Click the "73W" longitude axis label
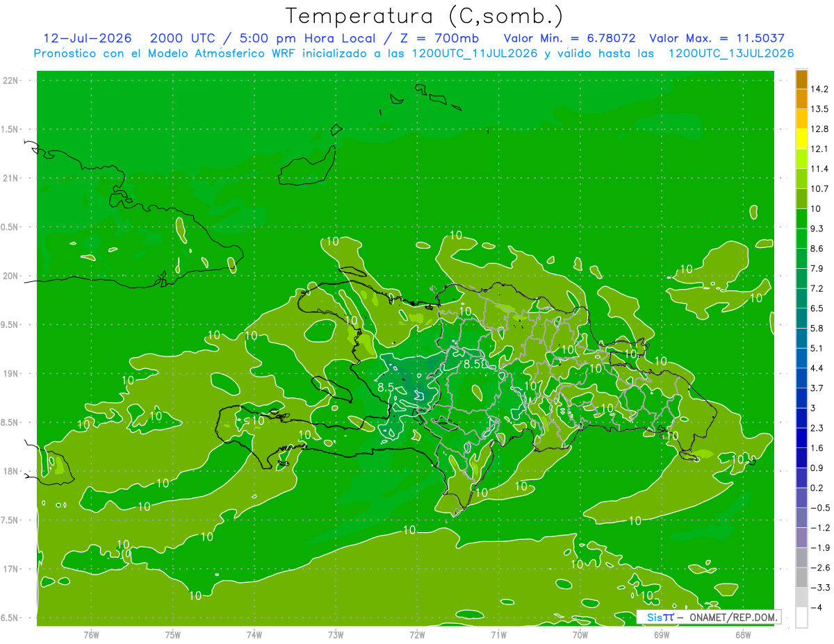 (x=336, y=635)
